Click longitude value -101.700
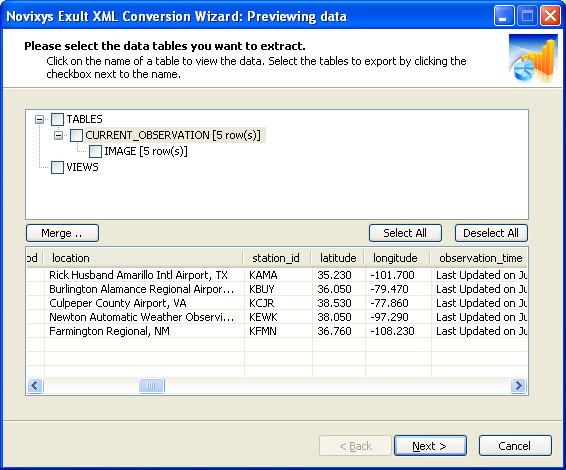 point(398,275)
